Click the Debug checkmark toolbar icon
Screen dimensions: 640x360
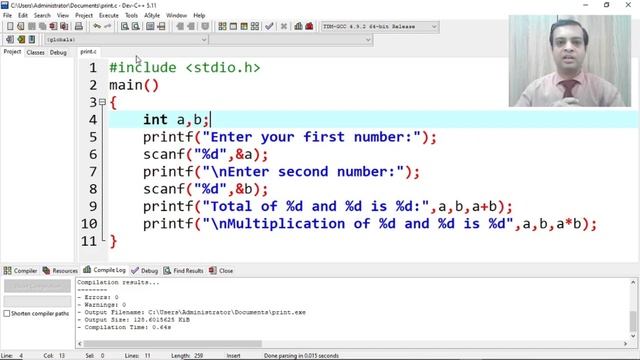coord(269,27)
